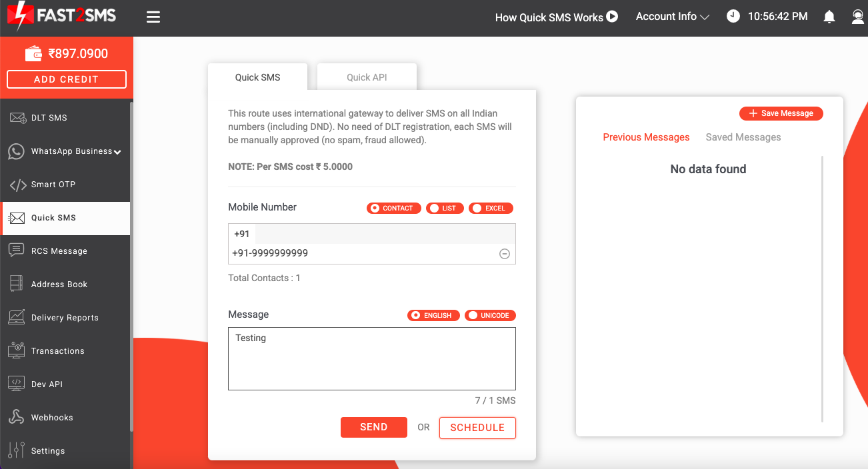Click the Save Message button

coord(781,113)
